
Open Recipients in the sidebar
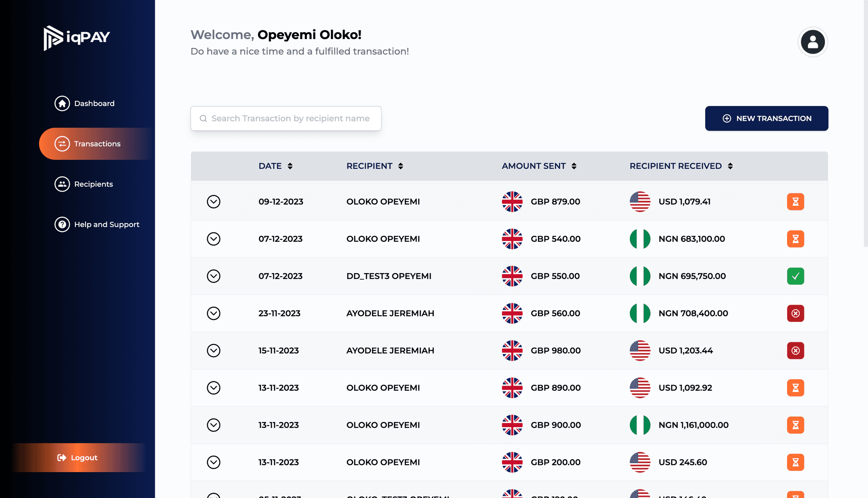click(84, 184)
